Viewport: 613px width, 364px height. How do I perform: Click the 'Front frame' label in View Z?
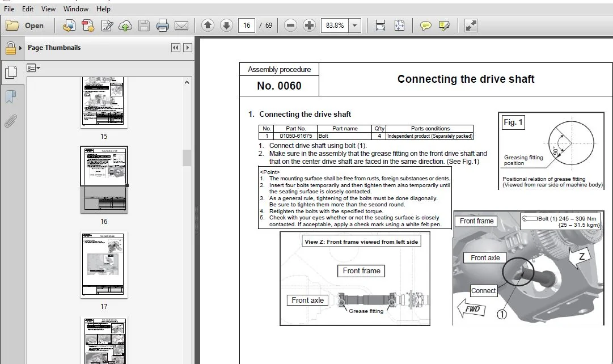point(361,270)
